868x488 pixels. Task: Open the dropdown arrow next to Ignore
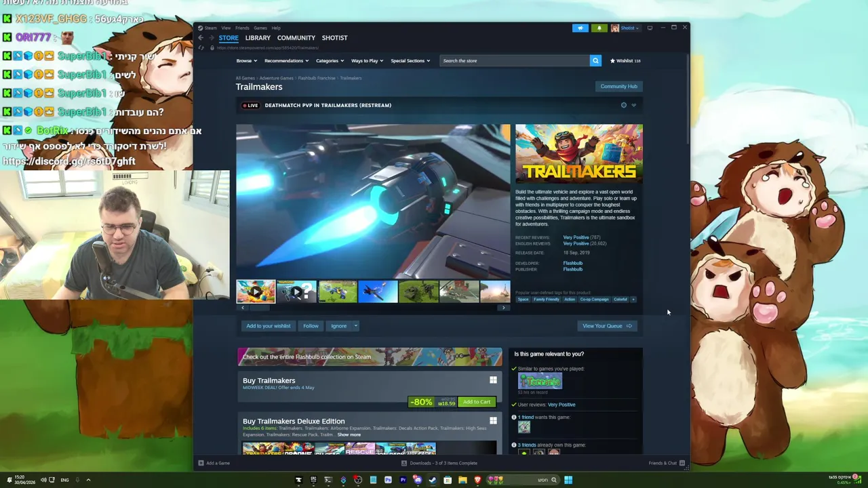click(355, 326)
